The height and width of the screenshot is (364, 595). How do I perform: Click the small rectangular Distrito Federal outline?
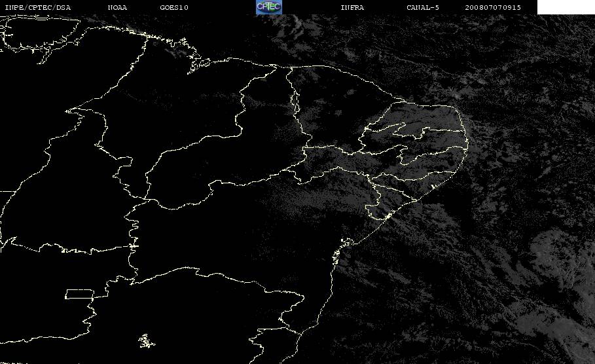coord(79,294)
